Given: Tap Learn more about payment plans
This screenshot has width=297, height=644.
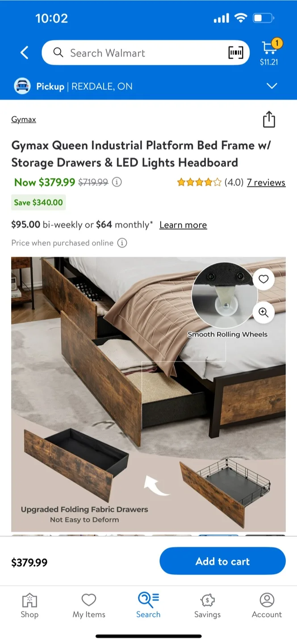Looking at the screenshot, I should (183, 225).
